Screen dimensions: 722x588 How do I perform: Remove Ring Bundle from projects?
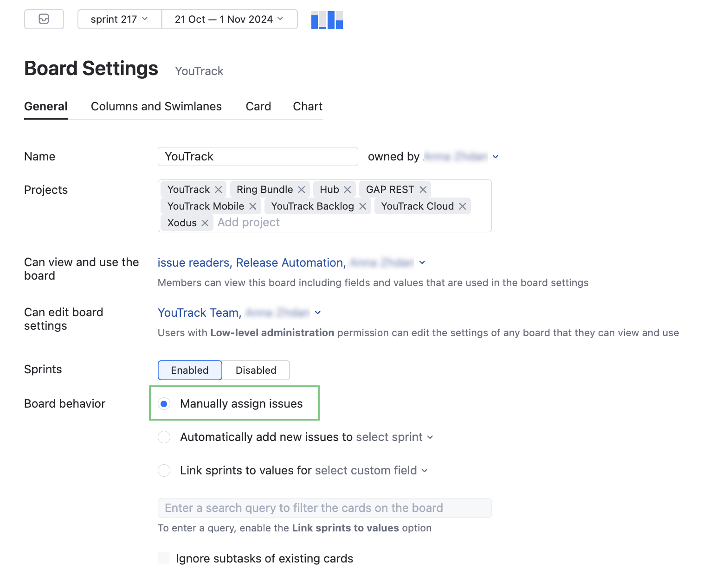coord(302,189)
